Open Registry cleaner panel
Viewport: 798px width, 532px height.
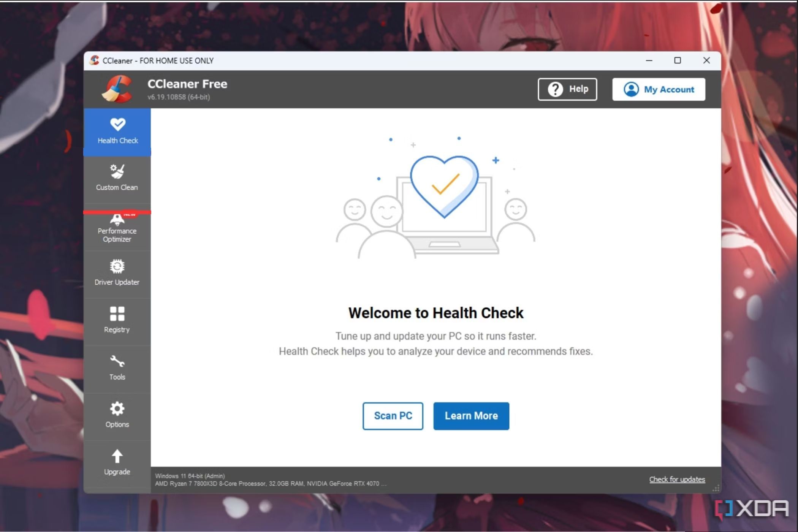click(116, 320)
